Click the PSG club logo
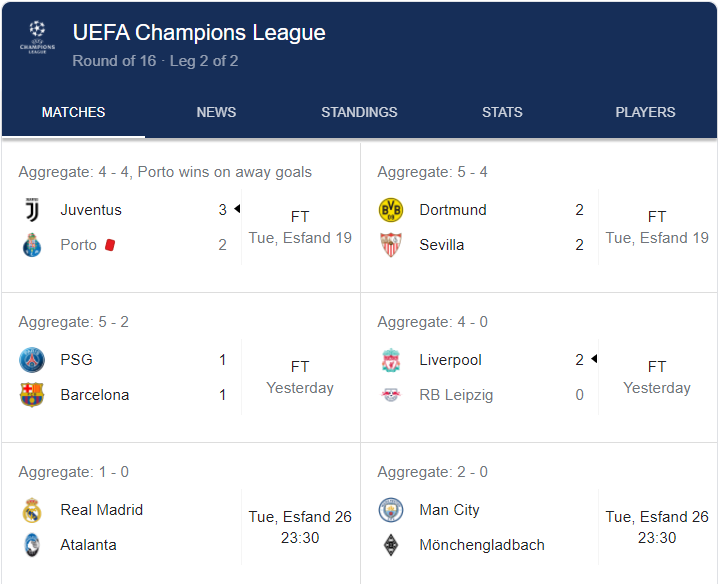 pyautogui.click(x=32, y=360)
